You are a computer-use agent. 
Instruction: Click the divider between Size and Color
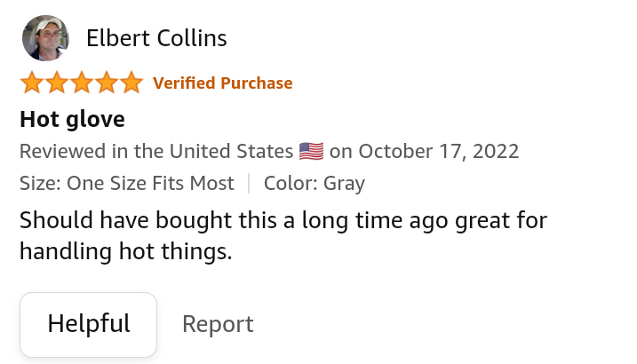249,184
